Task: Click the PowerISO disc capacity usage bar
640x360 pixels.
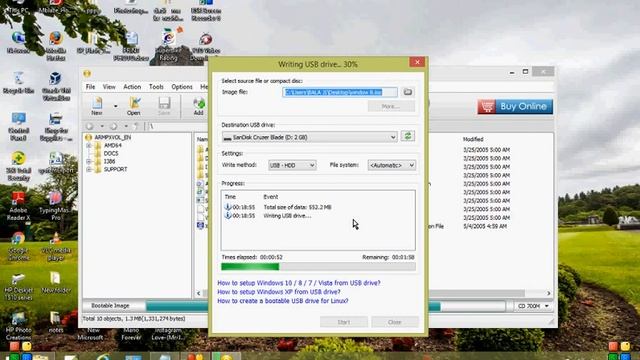Action: tap(325, 306)
